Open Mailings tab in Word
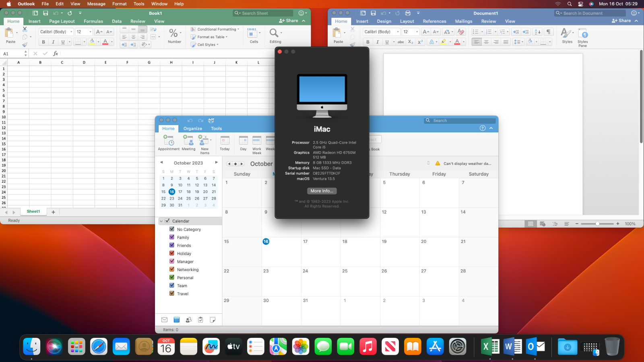Image resolution: width=644 pixels, height=362 pixels. [x=464, y=21]
